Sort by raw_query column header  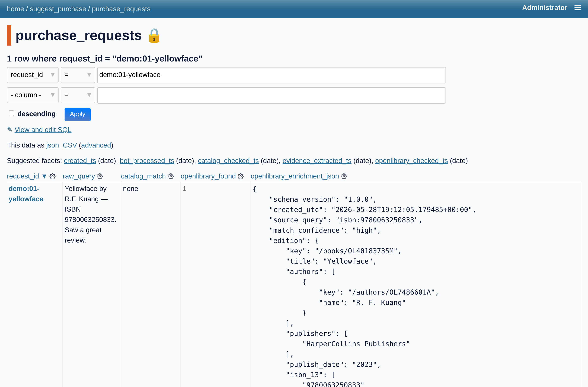click(79, 176)
